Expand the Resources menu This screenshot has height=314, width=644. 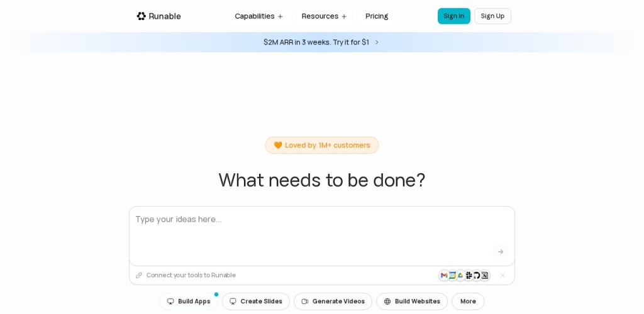(324, 16)
